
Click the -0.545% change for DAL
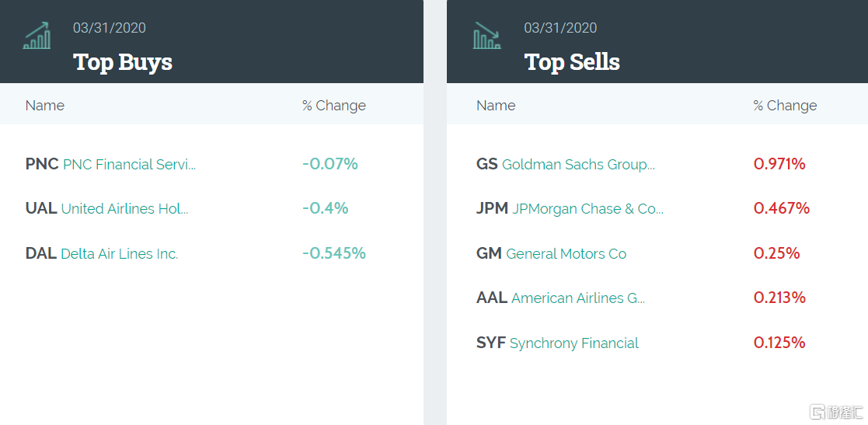pos(334,253)
